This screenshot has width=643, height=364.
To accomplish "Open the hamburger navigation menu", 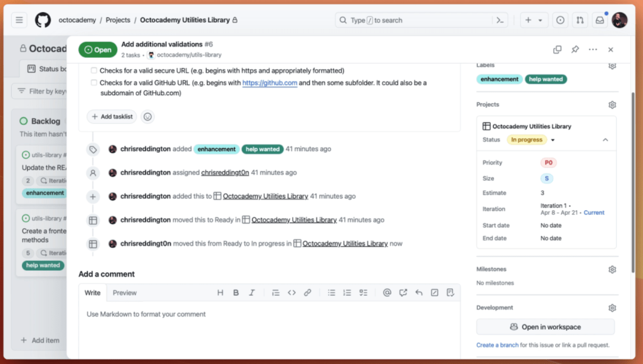I will [19, 20].
